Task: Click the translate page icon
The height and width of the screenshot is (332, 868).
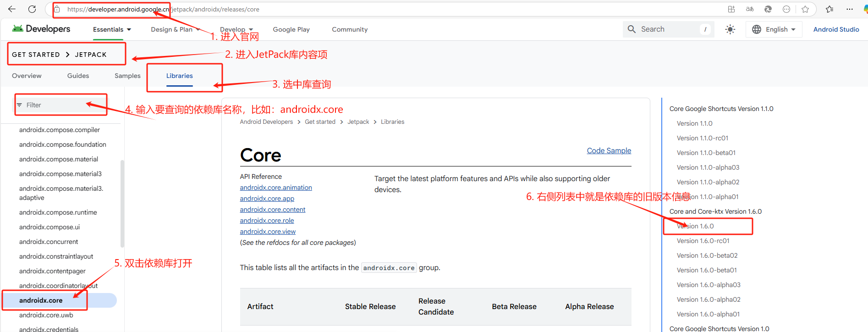Action: 750,9
